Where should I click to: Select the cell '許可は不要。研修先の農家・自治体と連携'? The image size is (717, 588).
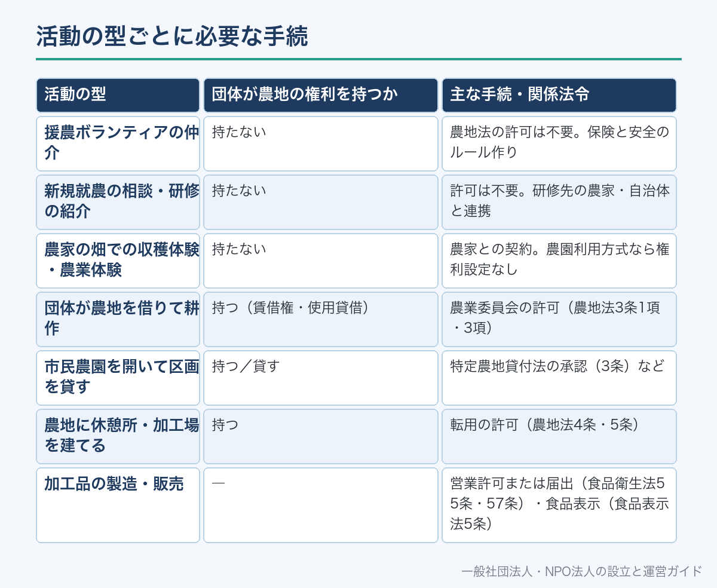(559, 202)
